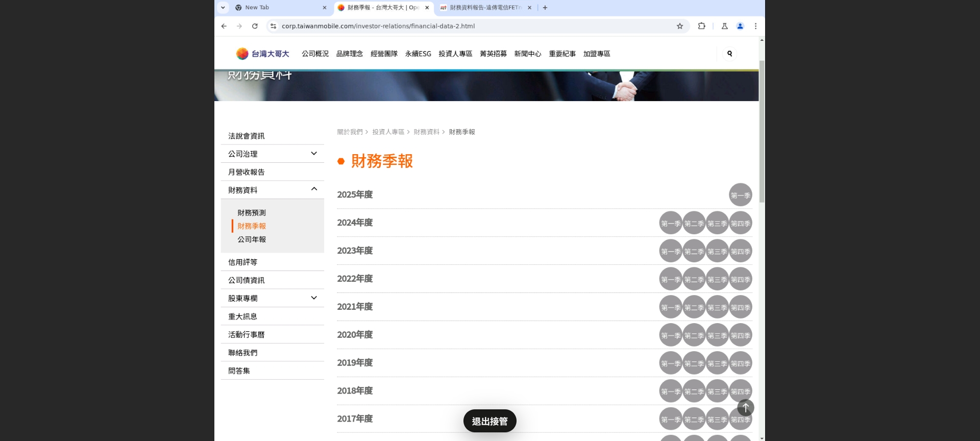Open the tab search dropdown arrow
The width and height of the screenshot is (980, 441).
tap(223, 8)
